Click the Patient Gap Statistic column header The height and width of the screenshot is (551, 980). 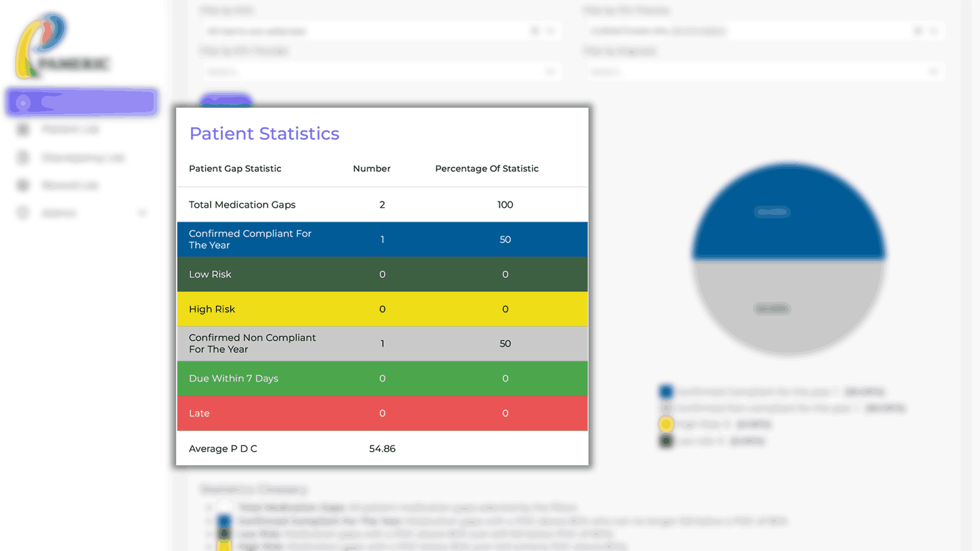click(x=235, y=168)
